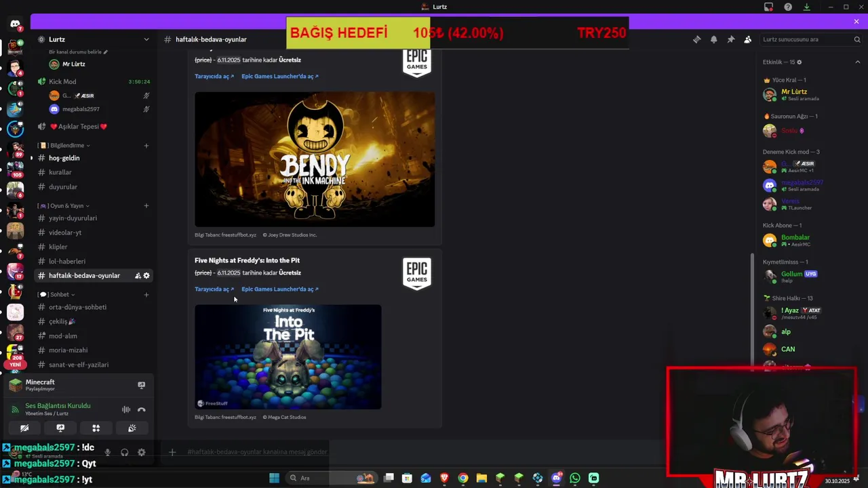The image size is (868, 488).
Task: Open 'Five Nights at Freddy's: Into the Pit' title
Action: click(247, 260)
